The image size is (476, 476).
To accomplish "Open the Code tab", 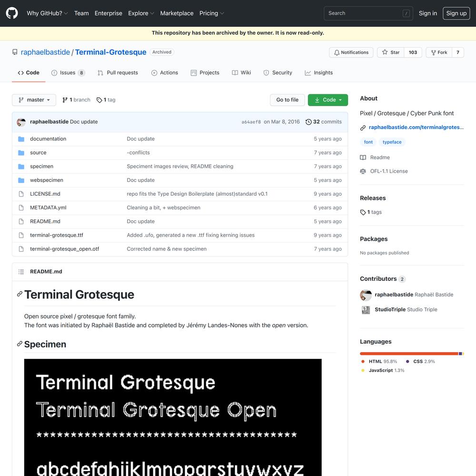I will 29,73.
